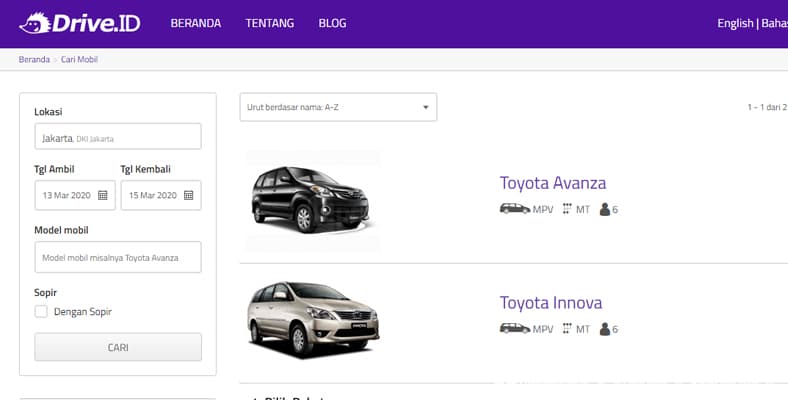Click the CARI search button
Screen dimensions: 788x400
(x=118, y=347)
